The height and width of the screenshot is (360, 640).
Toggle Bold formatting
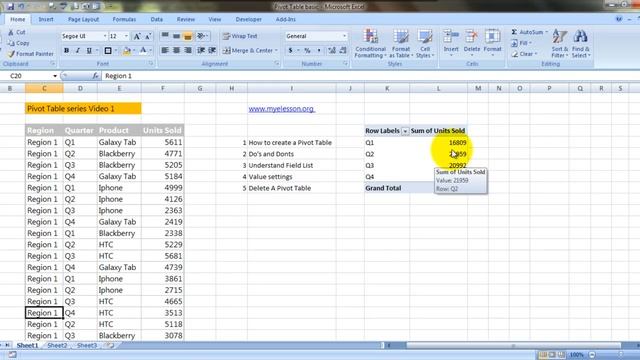66,51
